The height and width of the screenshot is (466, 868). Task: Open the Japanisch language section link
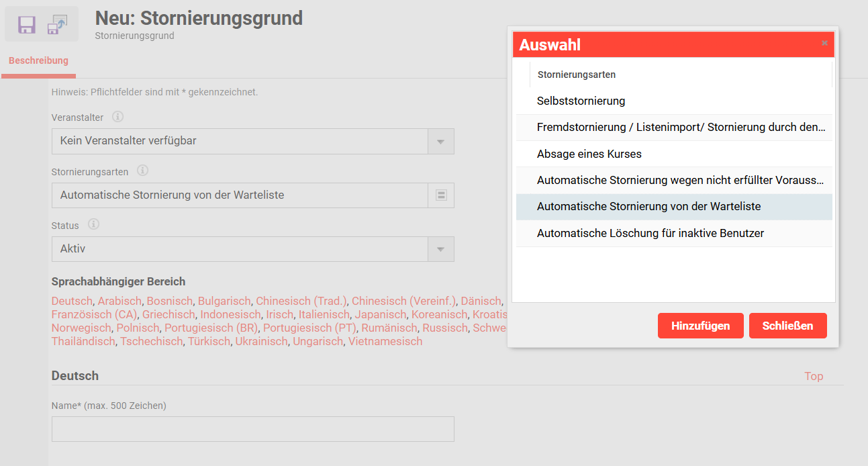tap(381, 314)
